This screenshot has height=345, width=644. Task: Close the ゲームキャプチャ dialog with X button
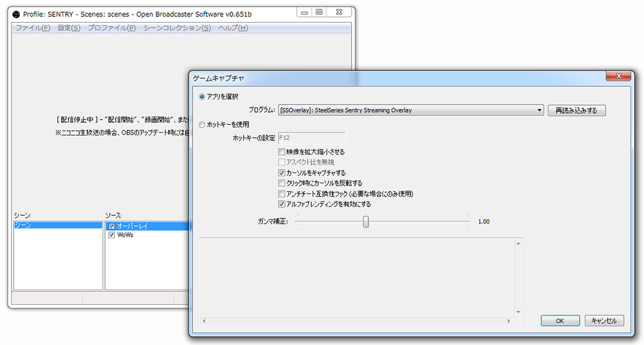[618, 76]
